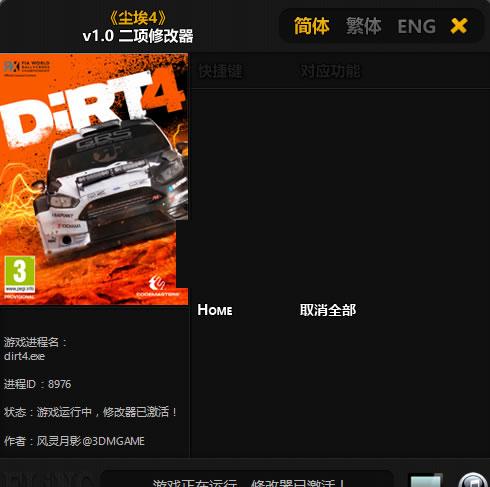Click the 对应功能 column header
The image size is (490, 487).
pyautogui.click(x=330, y=71)
